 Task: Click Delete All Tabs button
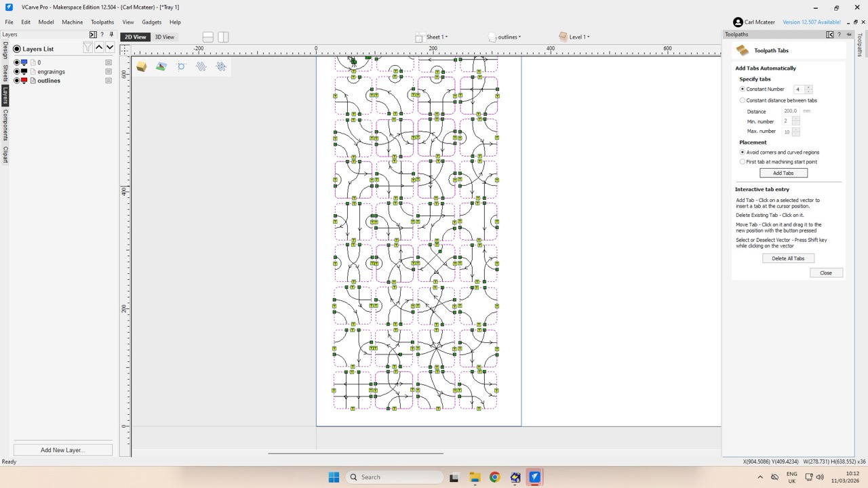[788, 258]
